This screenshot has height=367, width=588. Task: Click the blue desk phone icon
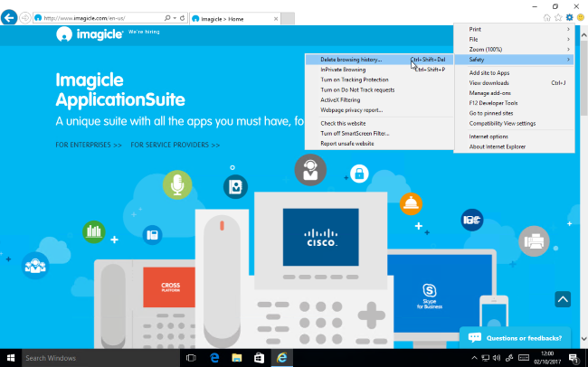pos(152,235)
